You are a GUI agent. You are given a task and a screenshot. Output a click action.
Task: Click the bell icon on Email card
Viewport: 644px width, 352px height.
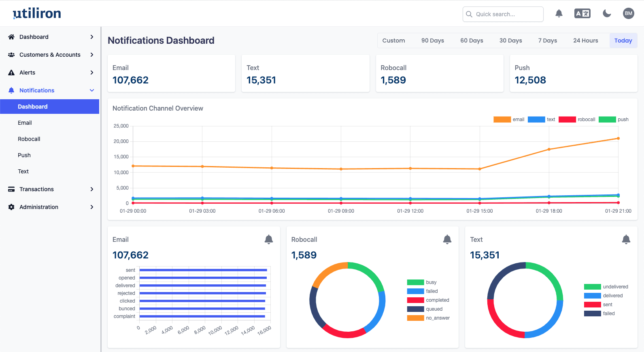coord(269,239)
